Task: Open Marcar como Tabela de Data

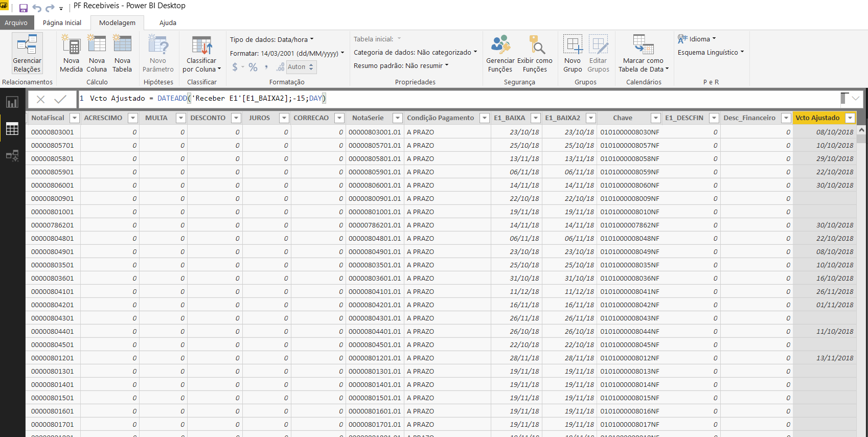Action: (643, 54)
